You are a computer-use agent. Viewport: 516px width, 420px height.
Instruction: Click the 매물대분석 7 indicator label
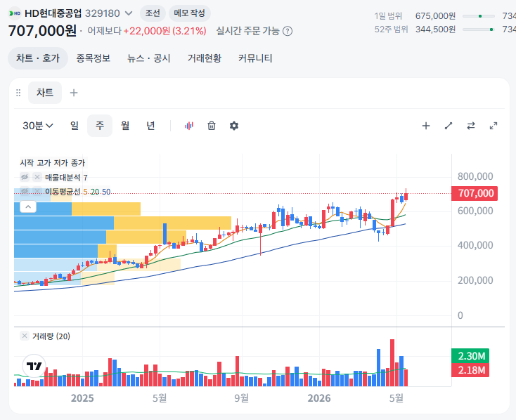tap(66, 178)
